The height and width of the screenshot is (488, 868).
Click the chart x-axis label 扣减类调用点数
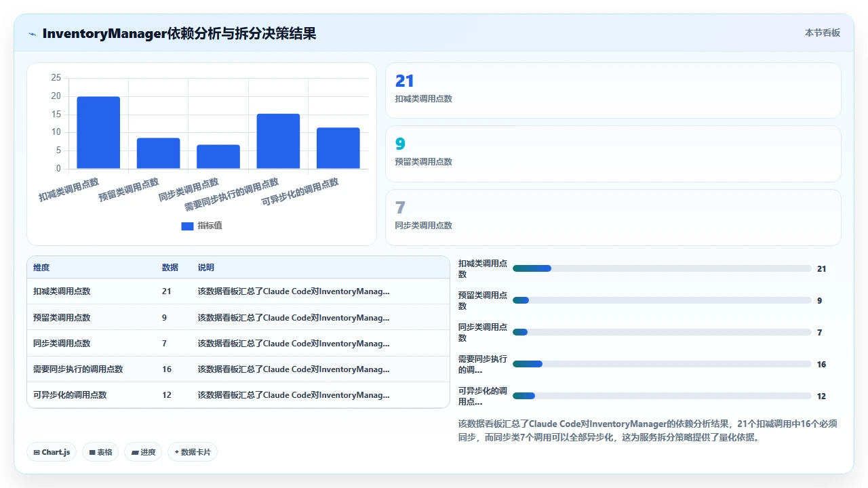(68, 190)
